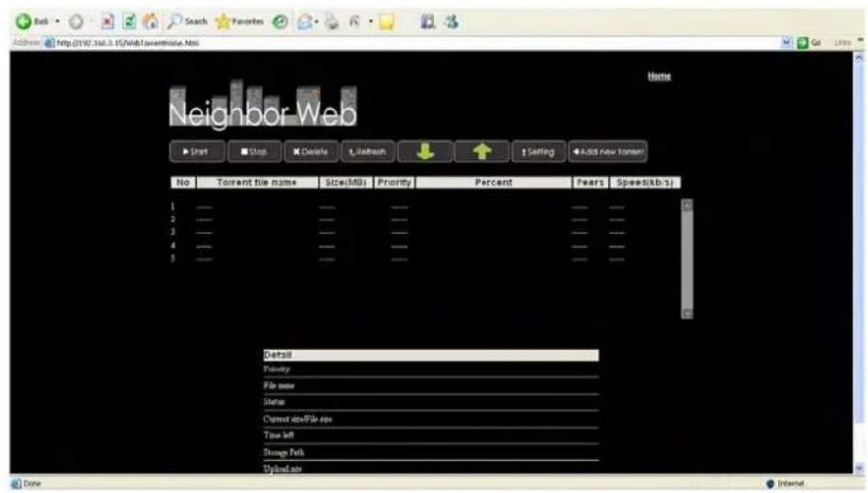868x493 pixels.
Task: Follow the Home link on page
Action: (659, 76)
